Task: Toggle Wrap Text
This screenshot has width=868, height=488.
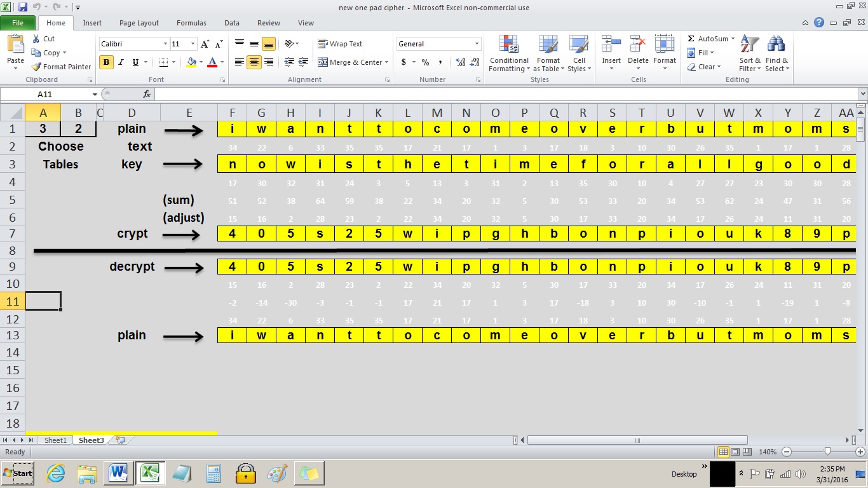Action: [340, 44]
